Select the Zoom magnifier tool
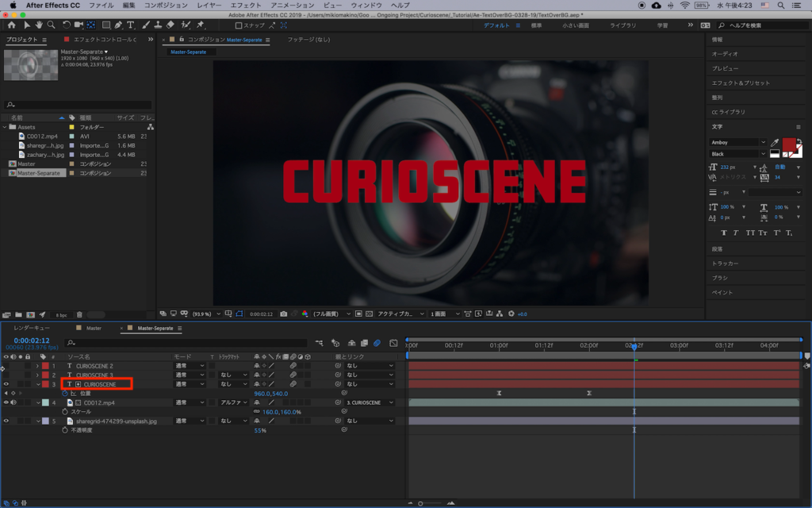Image resolution: width=812 pixels, height=508 pixels. [x=51, y=25]
